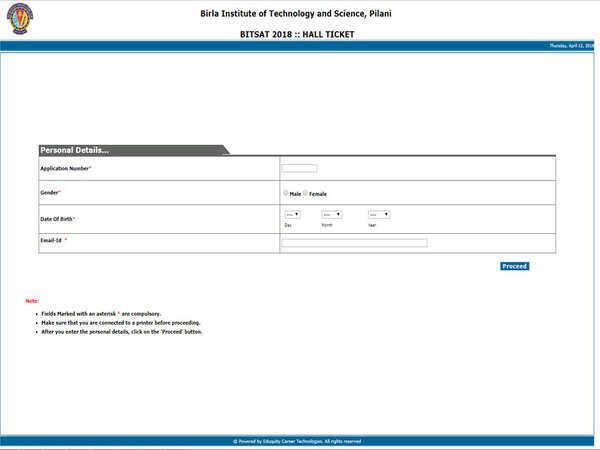Open the Year dropdown
Screen dimensions: 600x450
[378, 214]
